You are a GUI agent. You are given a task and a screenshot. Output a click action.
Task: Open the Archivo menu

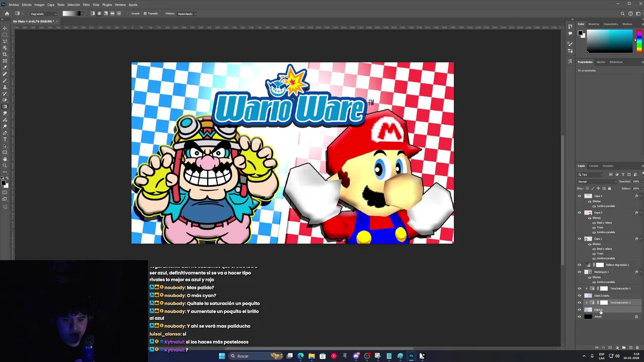(x=14, y=5)
